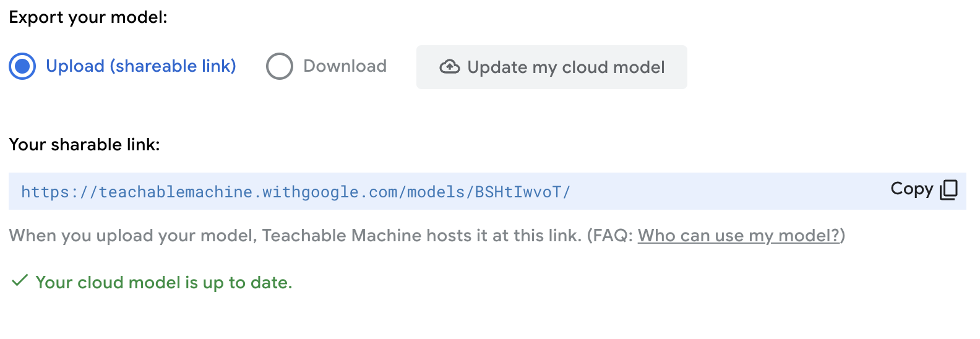Open the "Who can use my model?" link
Viewport: 980px width, 339px height.
(x=739, y=236)
